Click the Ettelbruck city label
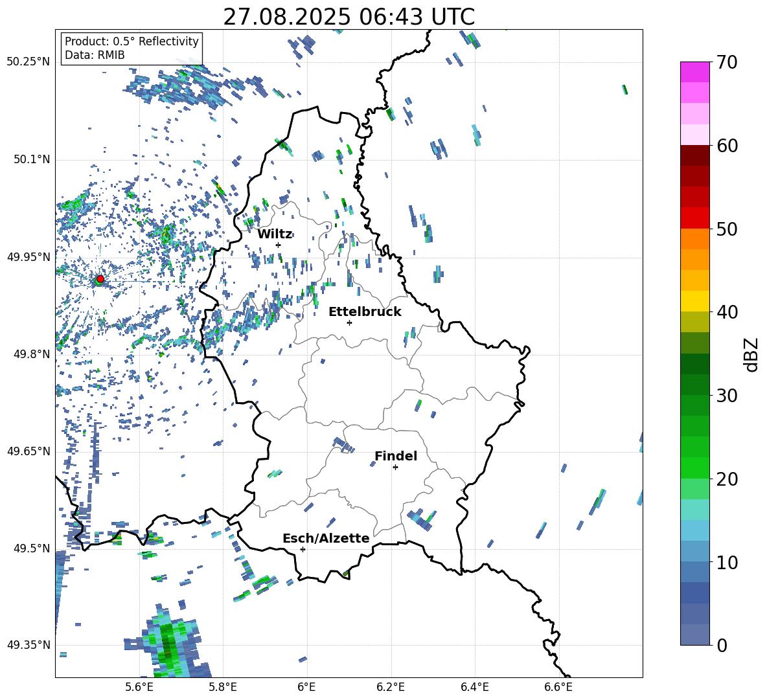This screenshot has height=700, width=767. coord(365,312)
